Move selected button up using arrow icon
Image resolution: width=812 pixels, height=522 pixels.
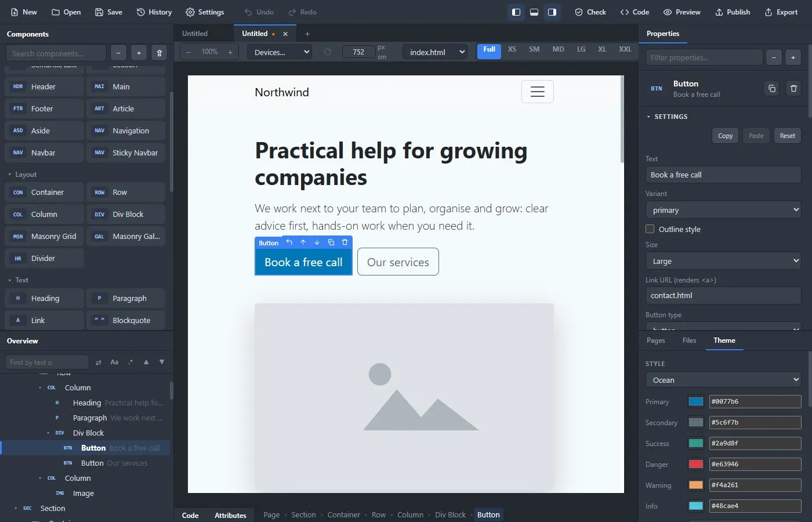tap(303, 242)
